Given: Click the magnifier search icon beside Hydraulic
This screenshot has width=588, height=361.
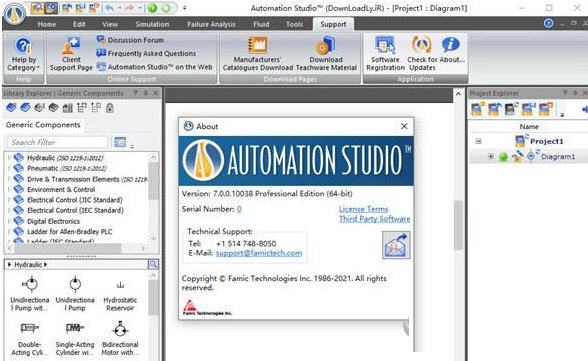Looking at the screenshot, I should tap(153, 265).
